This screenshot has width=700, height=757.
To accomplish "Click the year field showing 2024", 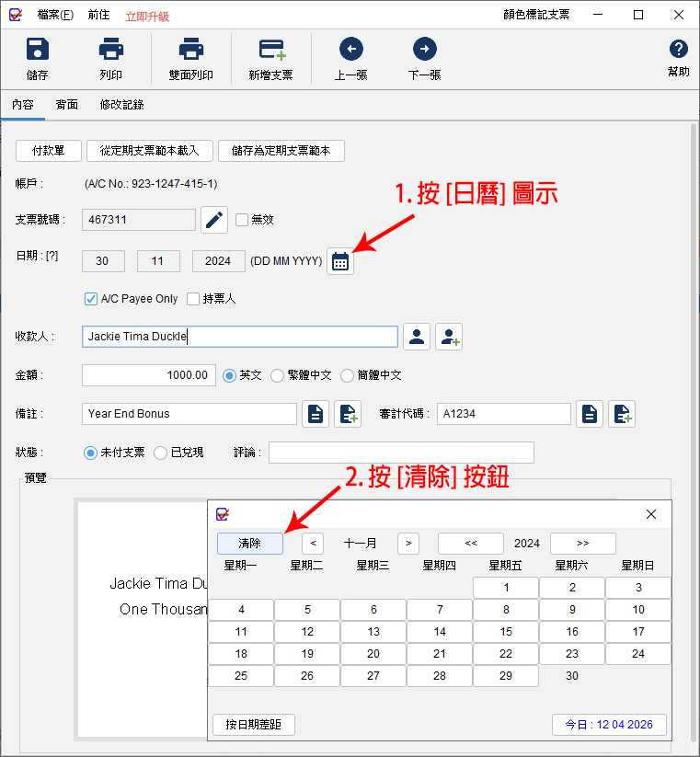I will 218,261.
